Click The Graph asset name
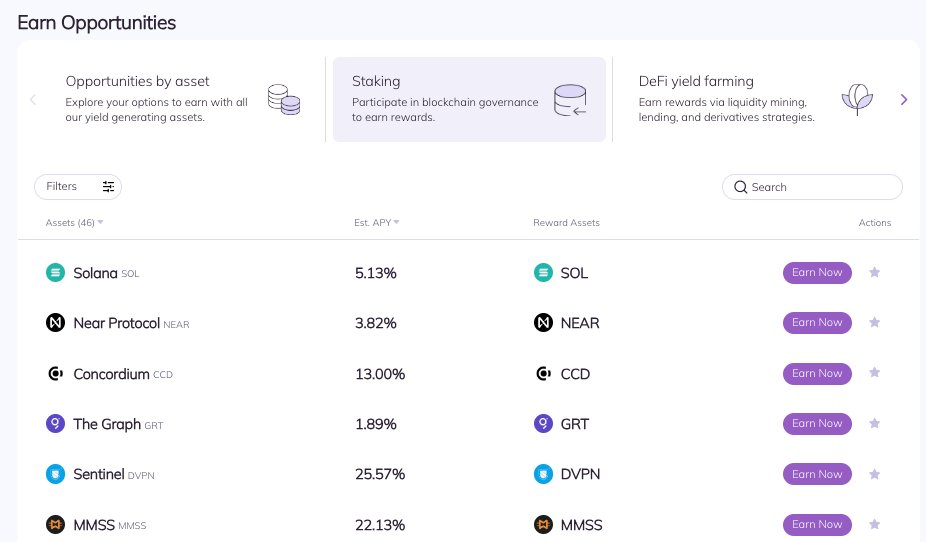926x542 pixels. click(107, 424)
